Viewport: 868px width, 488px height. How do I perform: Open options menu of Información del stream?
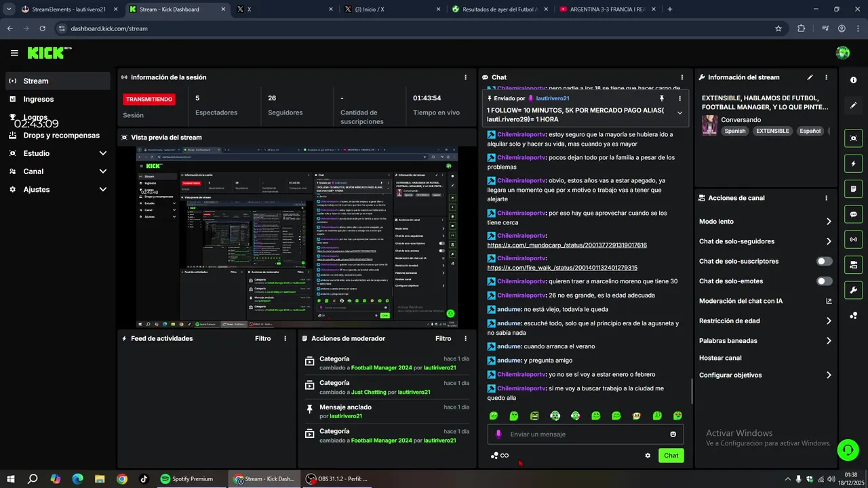(827, 77)
